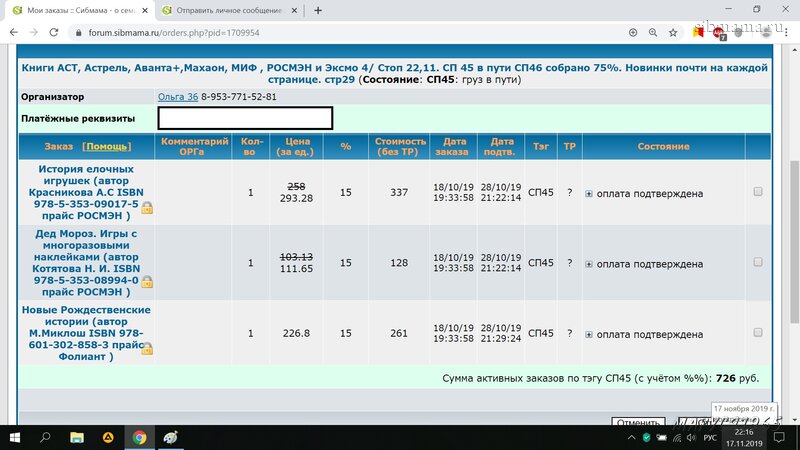Open taskbar clock showing 22:16
Image resolution: width=800 pixels, height=450 pixels.
click(744, 438)
